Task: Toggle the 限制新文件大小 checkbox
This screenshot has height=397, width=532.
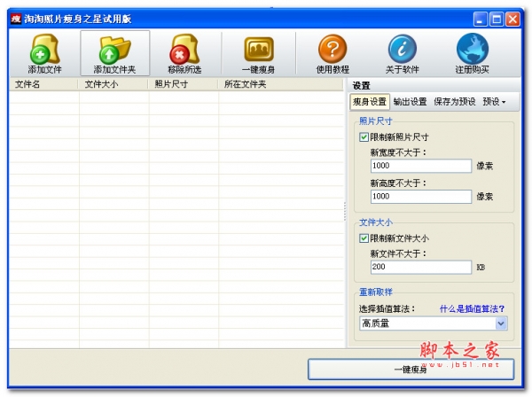Action: point(364,238)
